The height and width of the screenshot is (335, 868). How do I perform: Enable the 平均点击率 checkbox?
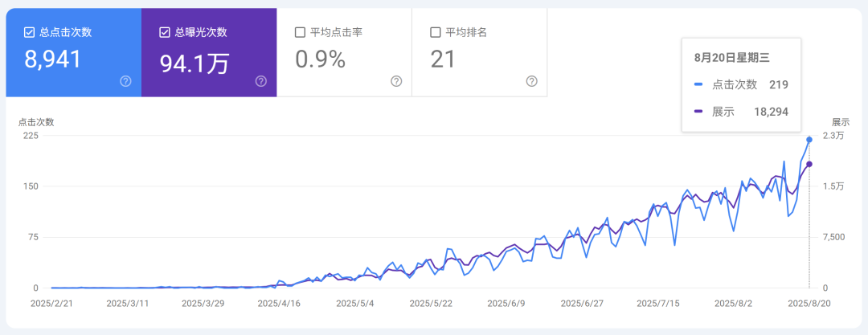[x=300, y=33]
